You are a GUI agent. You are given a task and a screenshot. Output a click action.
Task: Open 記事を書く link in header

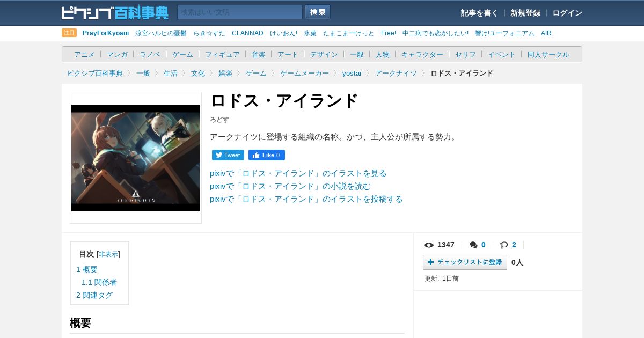(479, 13)
